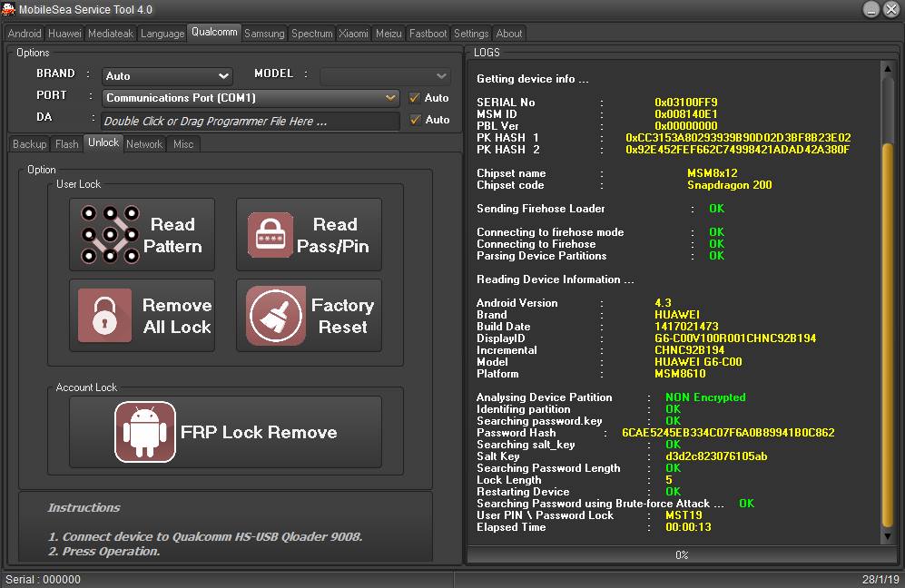Switch to the Mediateak tab
This screenshot has height=588, width=905.
coord(111,34)
